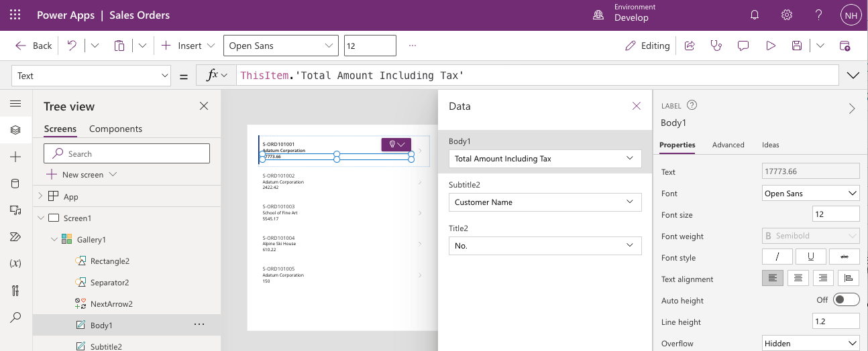
Task: Open the Search magnifier icon in sidebar
Action: click(x=15, y=317)
